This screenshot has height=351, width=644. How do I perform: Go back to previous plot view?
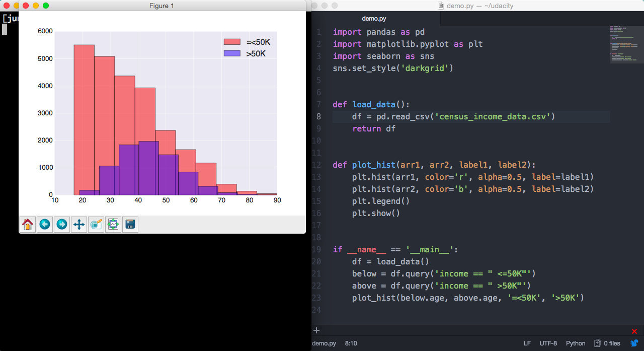point(45,225)
